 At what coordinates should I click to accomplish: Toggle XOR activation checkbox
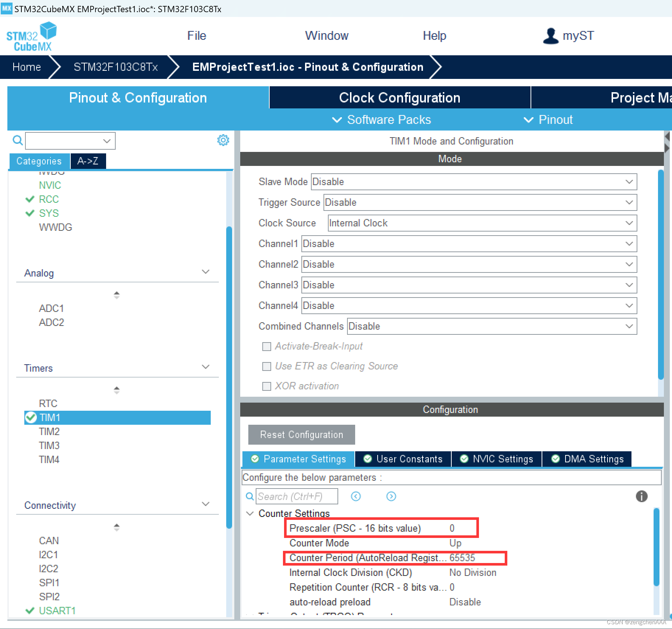[266, 386]
